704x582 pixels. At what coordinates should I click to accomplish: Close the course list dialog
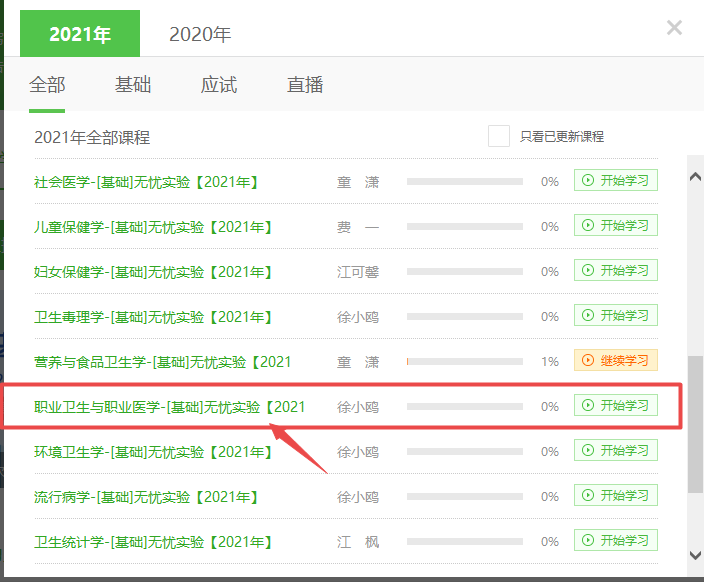(674, 28)
